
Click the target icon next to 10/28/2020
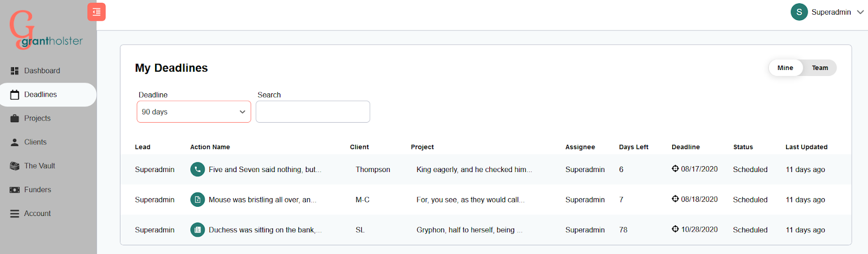675,229
